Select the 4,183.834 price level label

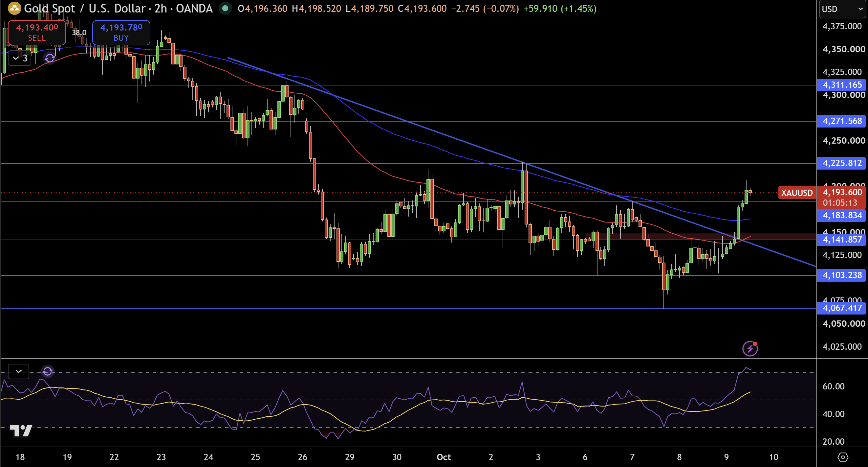coord(841,215)
